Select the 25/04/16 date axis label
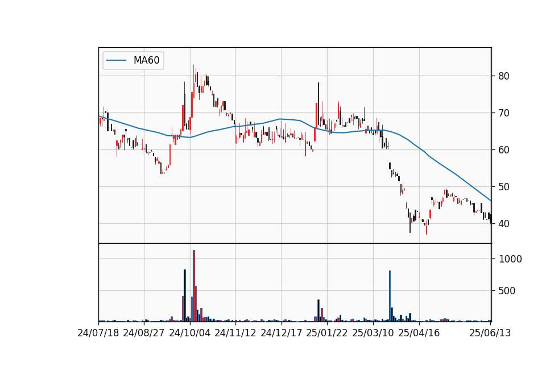This screenshot has width=546, height=392. click(x=419, y=333)
